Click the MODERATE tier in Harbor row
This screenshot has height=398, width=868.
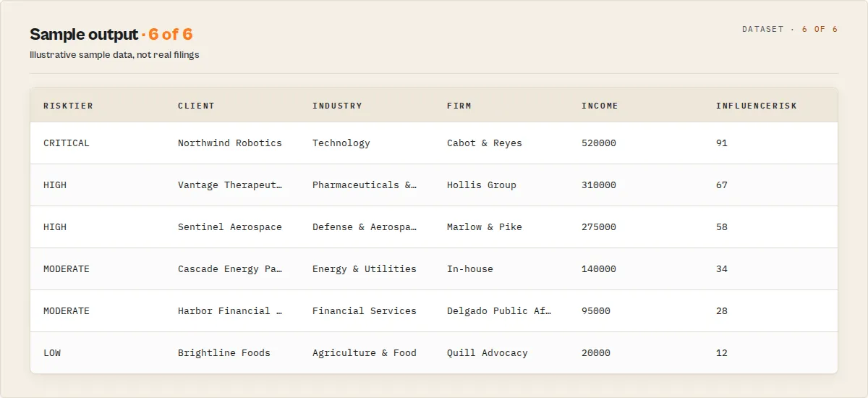tap(67, 311)
